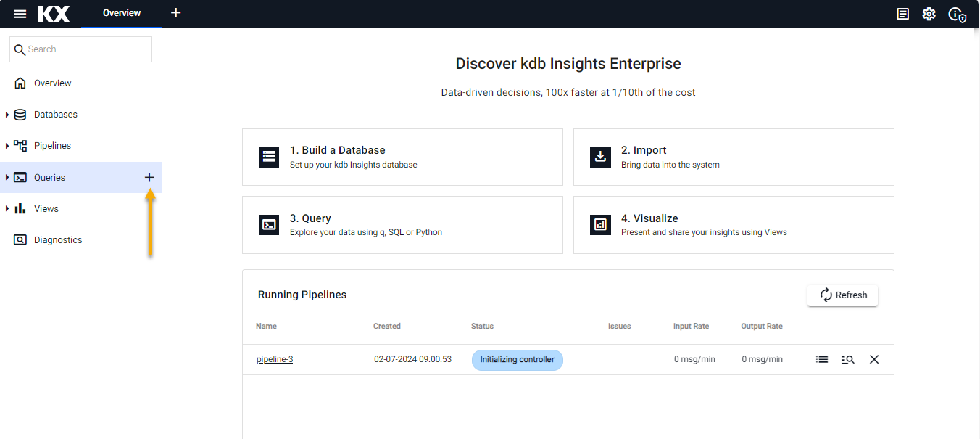The width and height of the screenshot is (980, 439).
Task: Click the Build a Database icon
Action: tap(270, 157)
